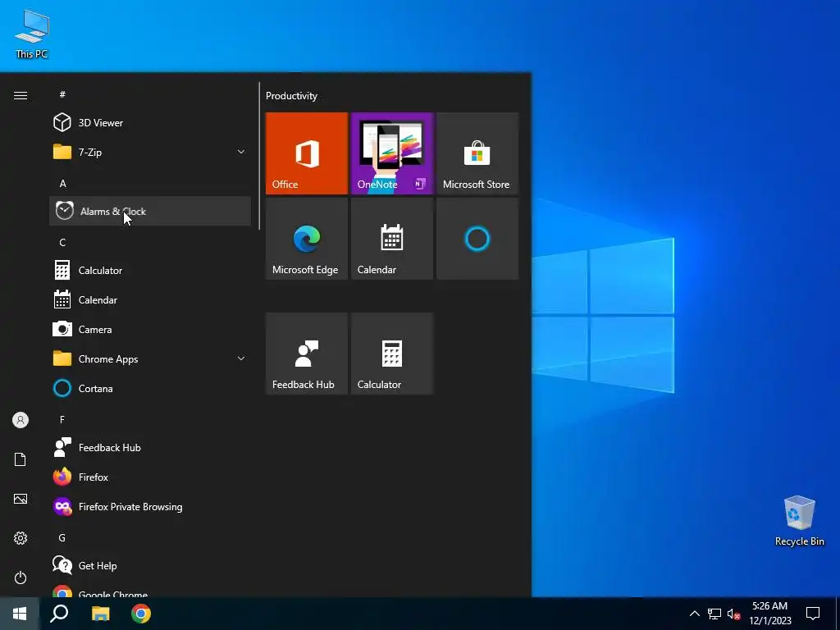Select the This PC desktop icon
Viewport: 840px width, 630px height.
click(32, 34)
